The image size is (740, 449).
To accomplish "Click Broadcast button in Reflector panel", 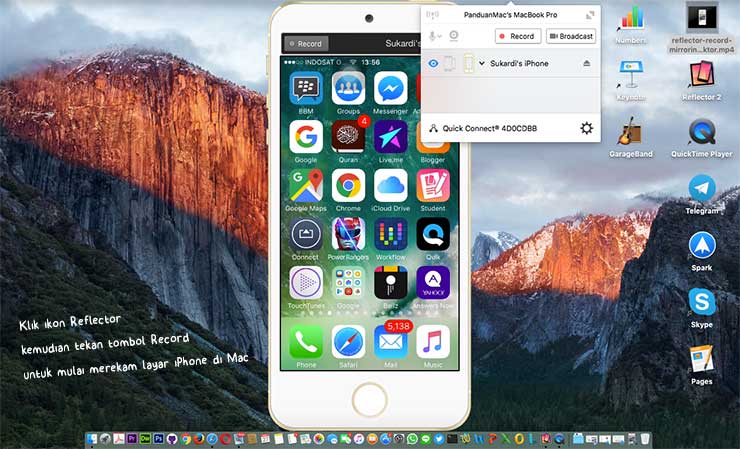I will [x=571, y=36].
